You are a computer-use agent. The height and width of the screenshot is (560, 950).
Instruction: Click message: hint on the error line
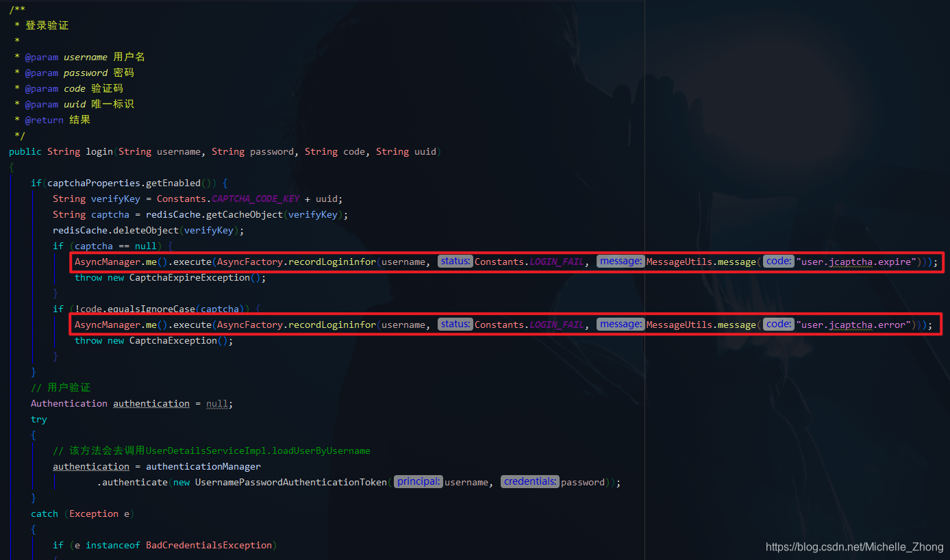621,324
